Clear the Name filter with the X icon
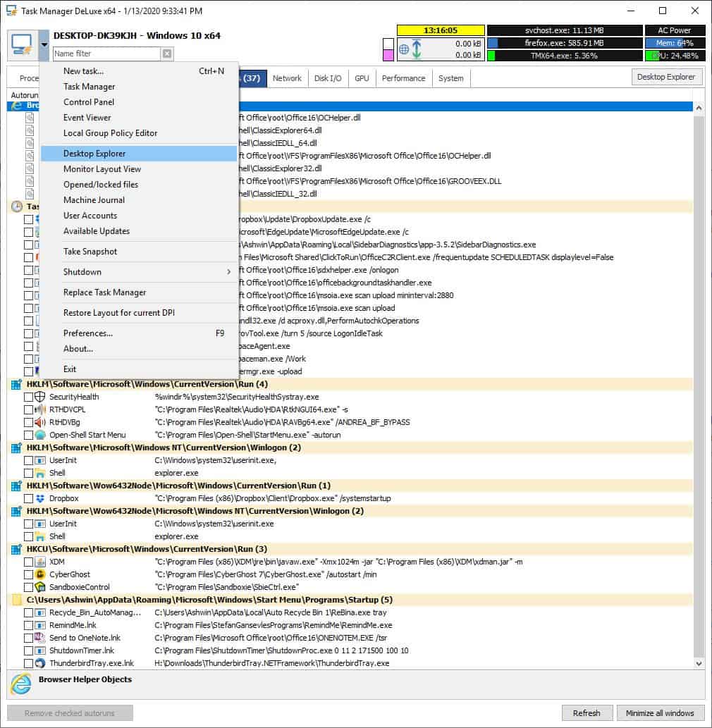The width and height of the screenshot is (712, 728). point(167,54)
